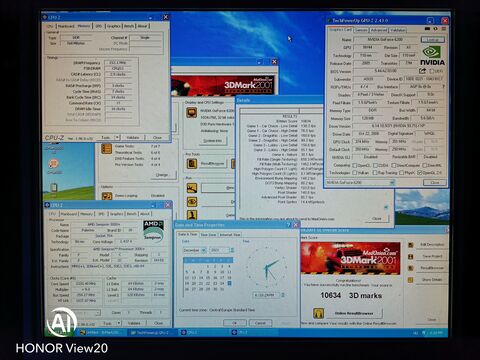Click the GPU-Z screenshot camera icon
The width and height of the screenshot is (480, 360).
pyautogui.click(x=427, y=29)
